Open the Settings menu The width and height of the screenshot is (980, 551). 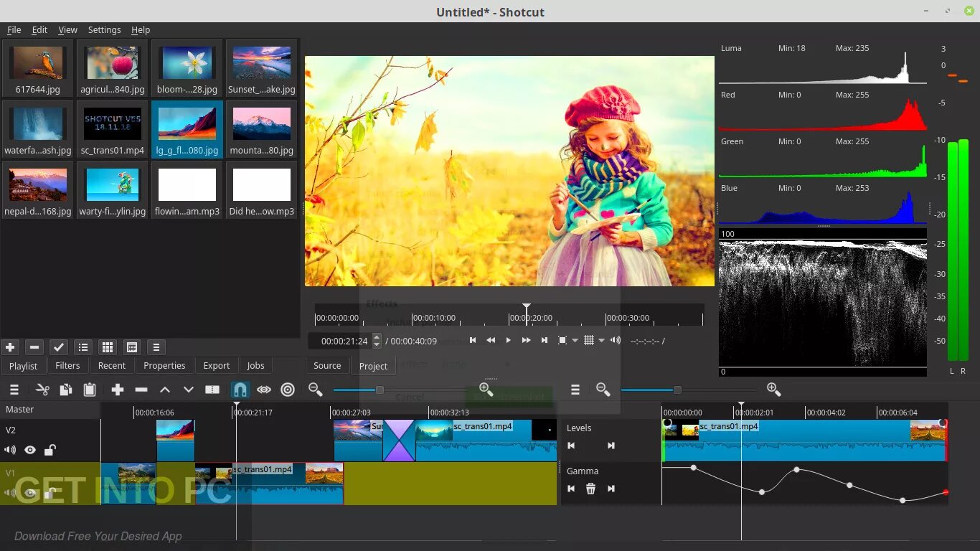point(105,29)
